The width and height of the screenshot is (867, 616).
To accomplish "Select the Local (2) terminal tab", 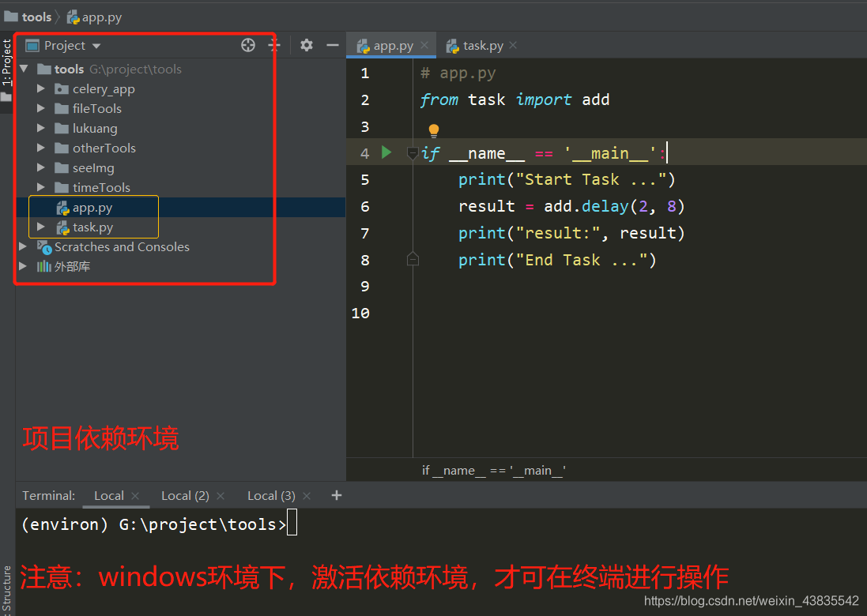I will click(x=185, y=495).
